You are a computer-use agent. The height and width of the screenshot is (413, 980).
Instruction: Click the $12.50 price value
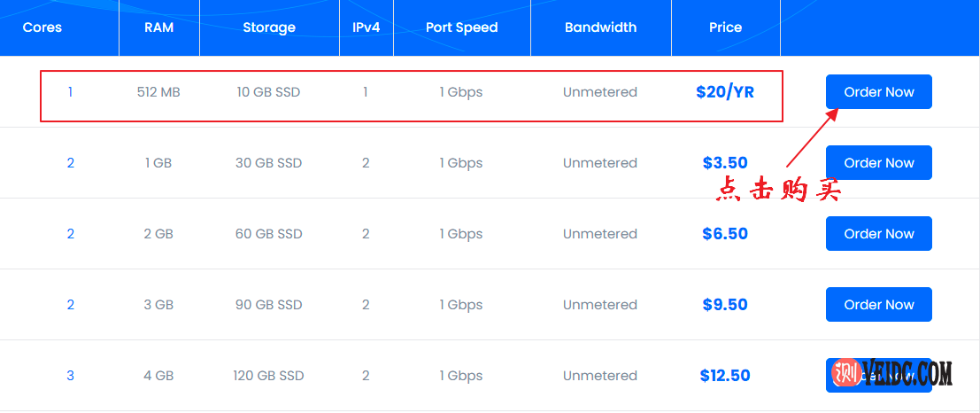pos(725,376)
